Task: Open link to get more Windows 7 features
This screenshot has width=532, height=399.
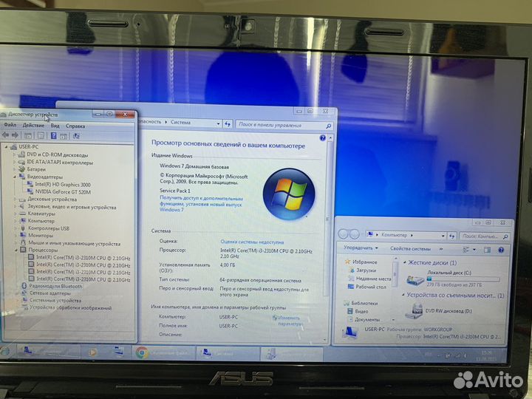Action: (201, 204)
